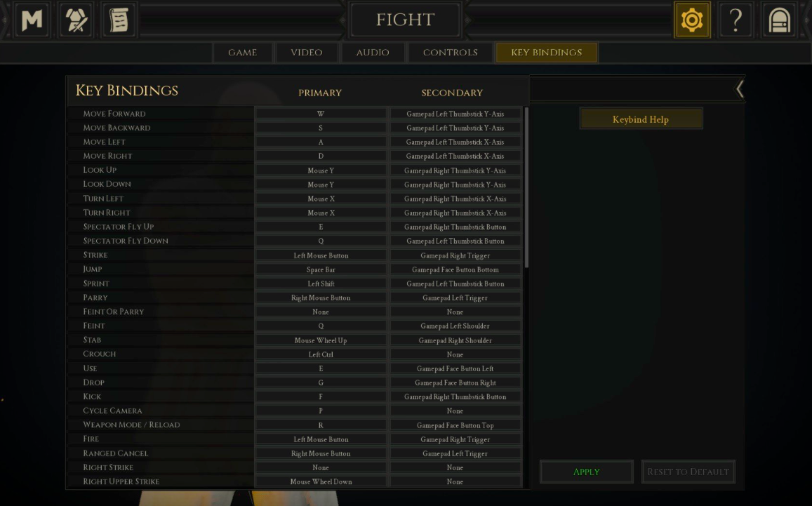
Task: Select primary binding field for Jump
Action: click(321, 269)
